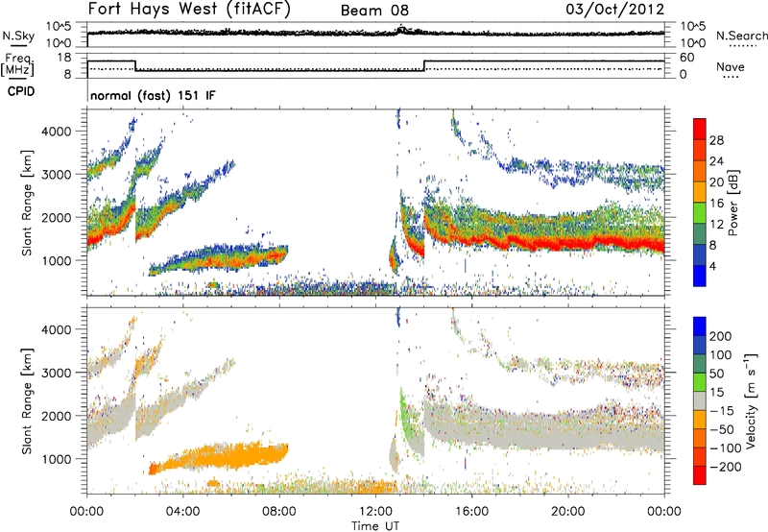Click the "Beam 08" label

pos(374,11)
